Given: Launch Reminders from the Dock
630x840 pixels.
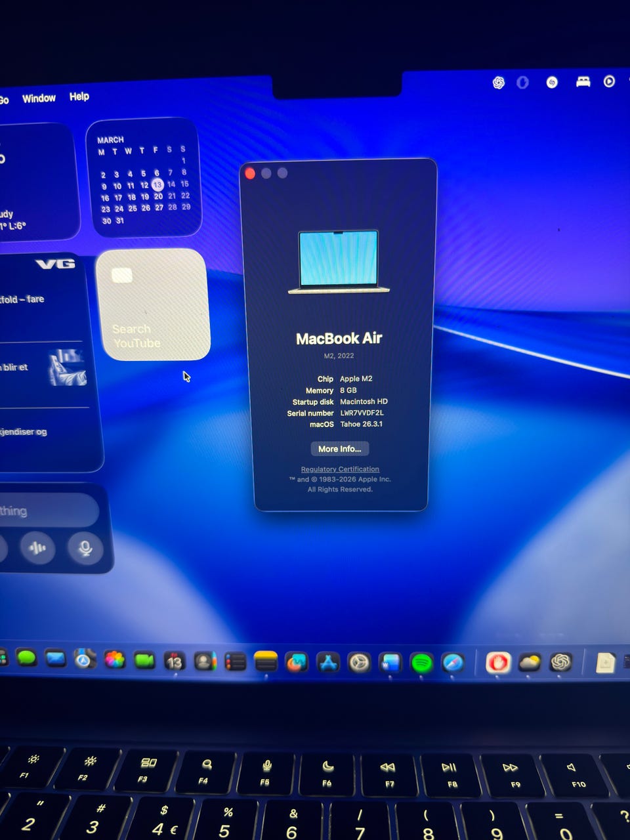Looking at the screenshot, I should click(x=235, y=661).
